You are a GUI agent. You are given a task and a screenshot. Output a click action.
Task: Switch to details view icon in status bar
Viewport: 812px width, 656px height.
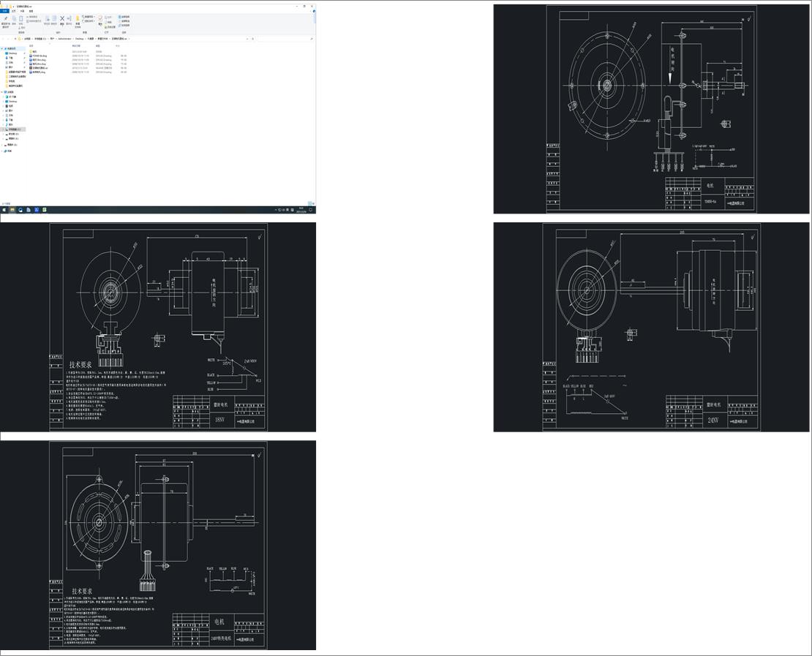tap(309, 203)
